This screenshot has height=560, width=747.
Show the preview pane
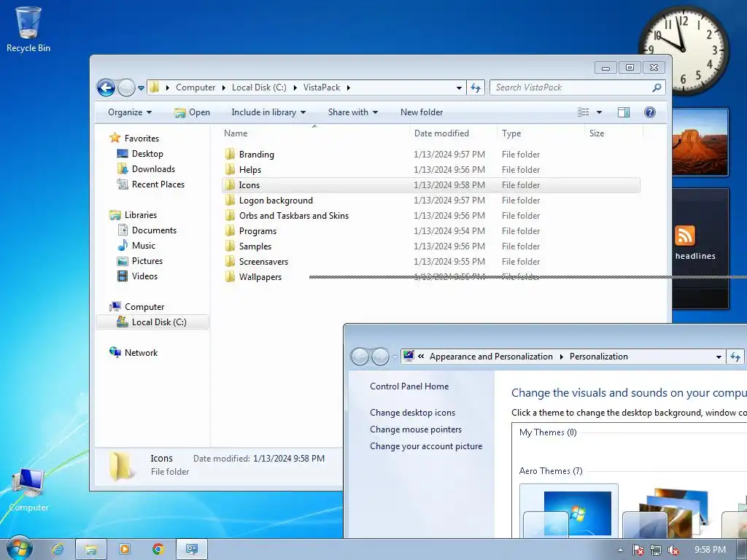(x=624, y=112)
